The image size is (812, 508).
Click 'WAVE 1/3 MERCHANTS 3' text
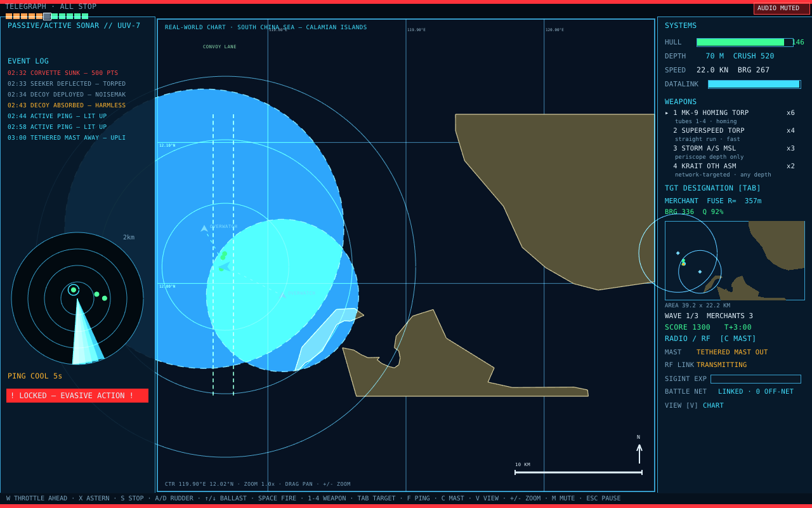[x=709, y=316]
